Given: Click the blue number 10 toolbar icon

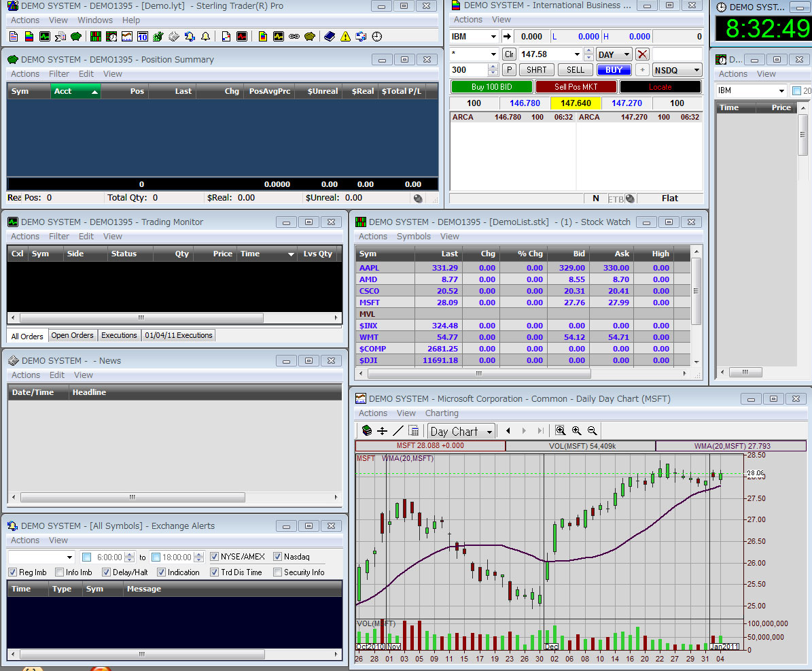Looking at the screenshot, I should tap(143, 36).
